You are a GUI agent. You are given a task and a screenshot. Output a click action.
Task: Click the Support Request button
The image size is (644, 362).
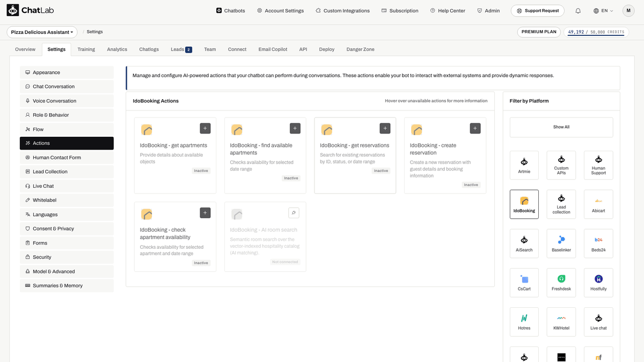click(538, 11)
